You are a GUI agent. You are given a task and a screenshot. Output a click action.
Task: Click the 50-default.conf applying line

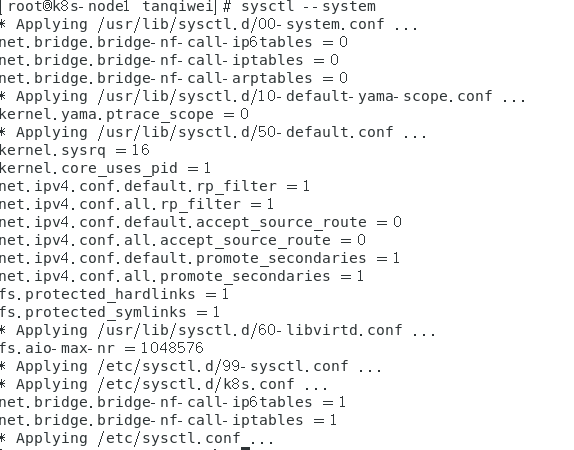[213, 132]
